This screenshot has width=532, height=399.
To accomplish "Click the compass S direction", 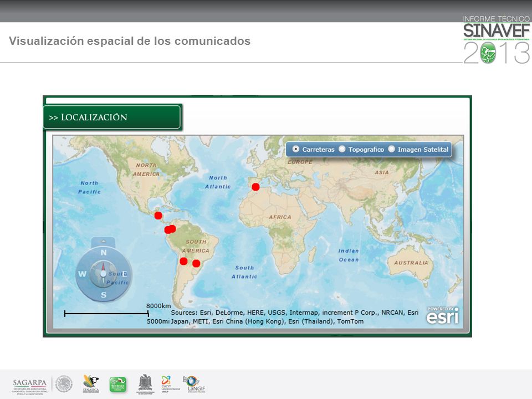I will 104,295.
